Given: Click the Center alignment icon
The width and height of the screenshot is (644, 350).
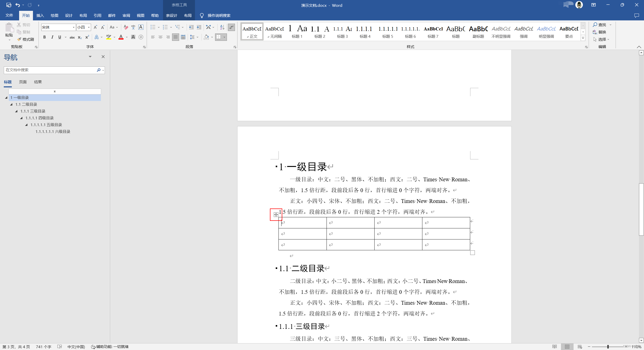Looking at the screenshot, I should tap(160, 37).
